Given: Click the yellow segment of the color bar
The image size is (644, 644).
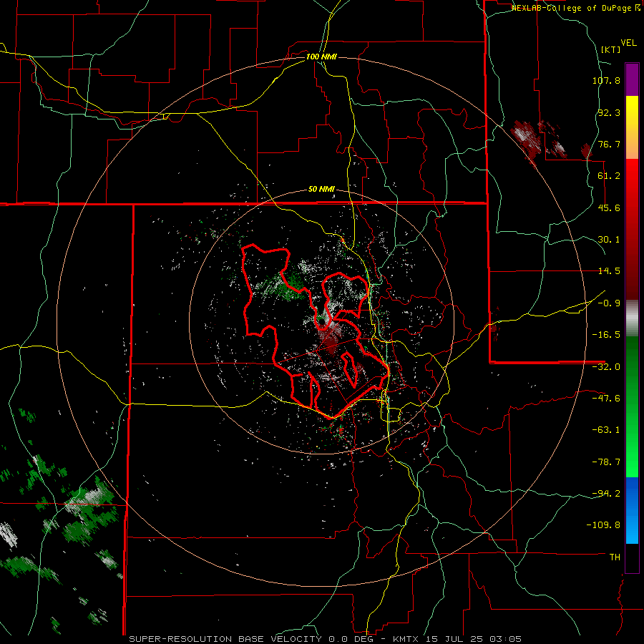Looking at the screenshot, I should click(632, 127).
